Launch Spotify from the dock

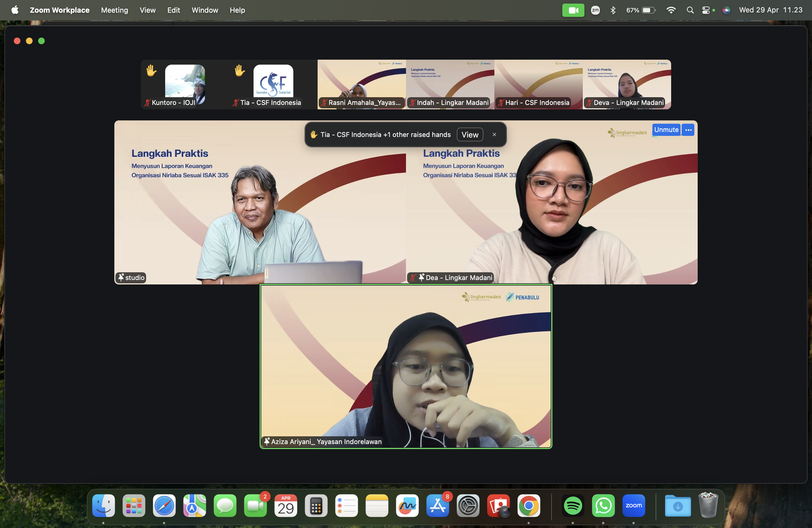(x=573, y=505)
